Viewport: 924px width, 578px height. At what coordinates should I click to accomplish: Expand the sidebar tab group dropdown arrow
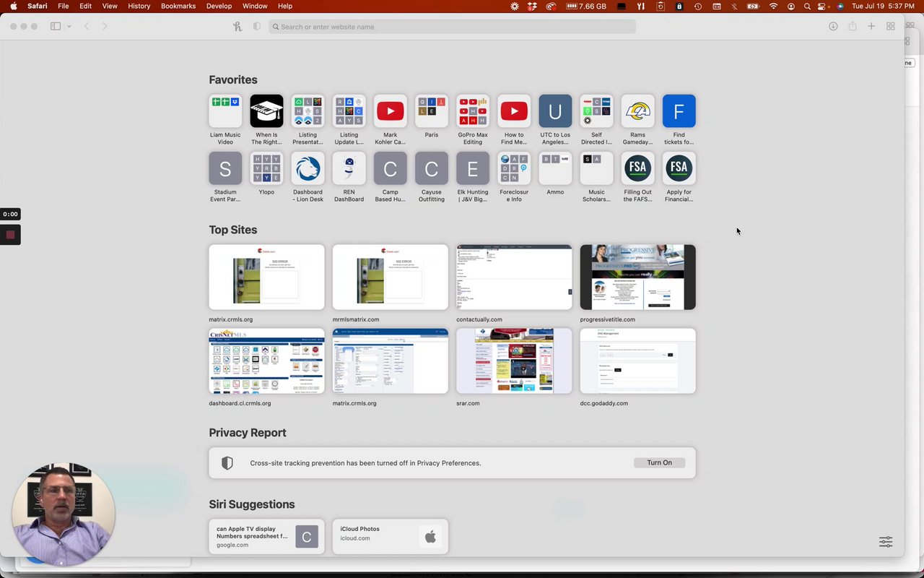(69, 27)
